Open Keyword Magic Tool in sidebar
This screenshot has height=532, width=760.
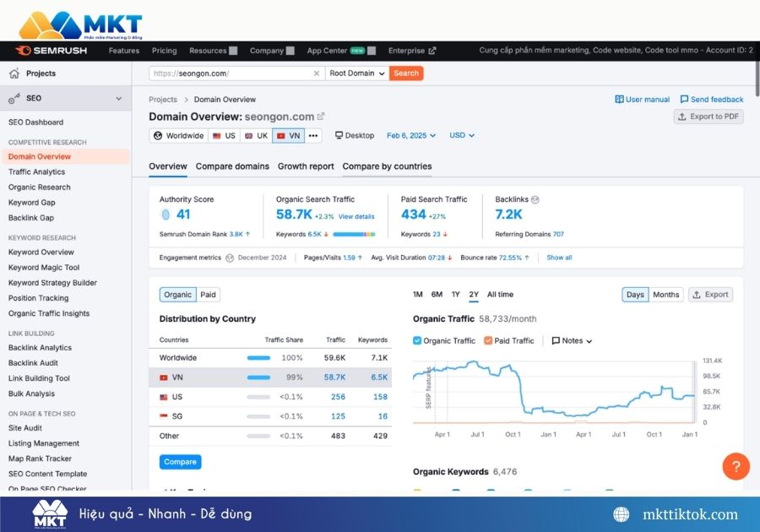[x=44, y=268]
